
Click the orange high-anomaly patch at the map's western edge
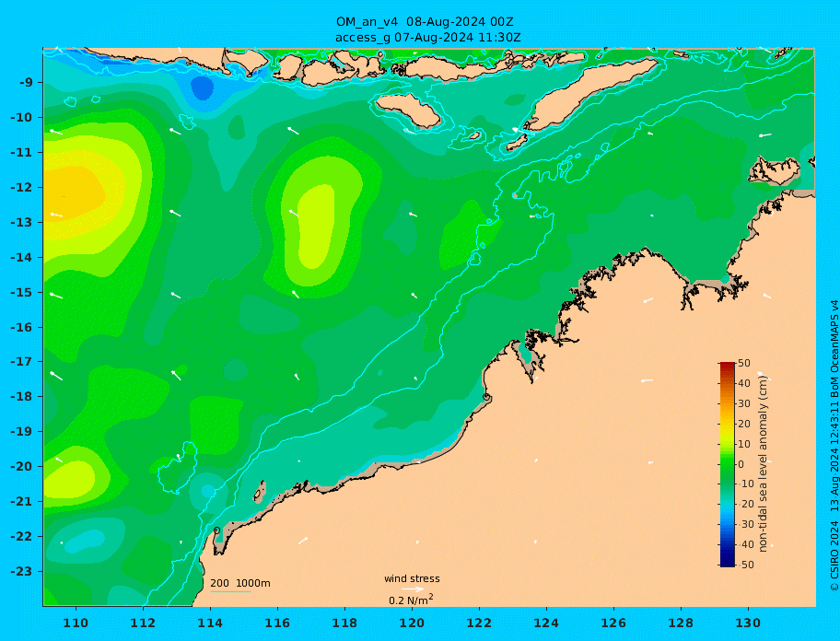pos(73,192)
